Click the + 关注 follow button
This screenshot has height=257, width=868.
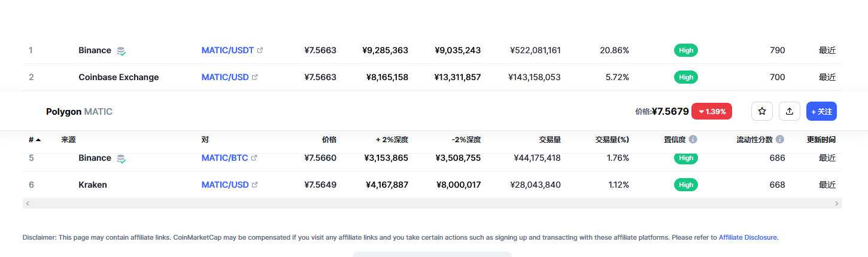821,111
